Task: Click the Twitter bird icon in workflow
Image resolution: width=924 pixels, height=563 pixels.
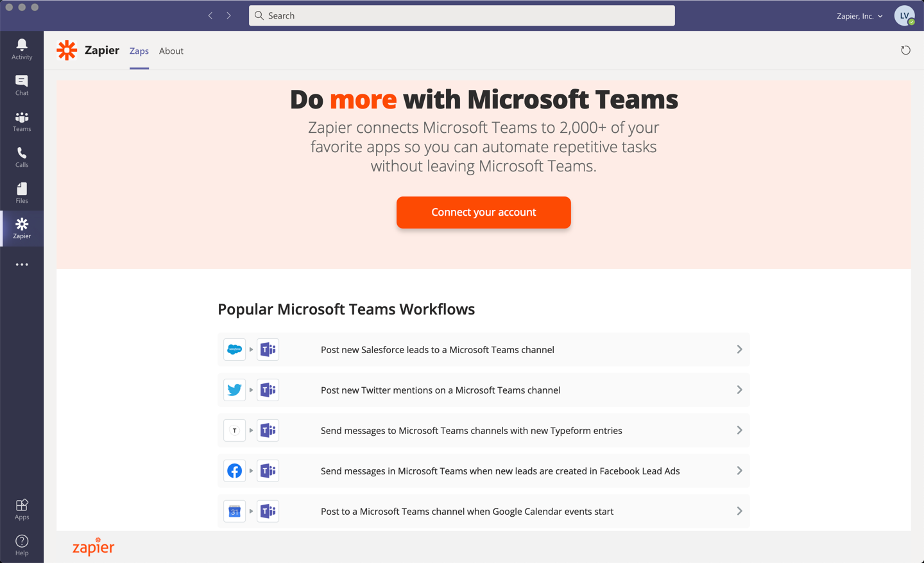Action: pyautogui.click(x=235, y=390)
